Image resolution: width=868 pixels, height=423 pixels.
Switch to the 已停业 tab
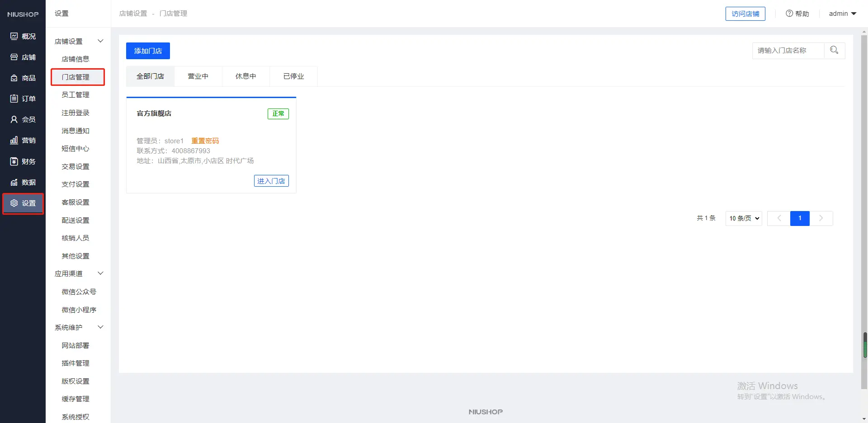pyautogui.click(x=293, y=76)
